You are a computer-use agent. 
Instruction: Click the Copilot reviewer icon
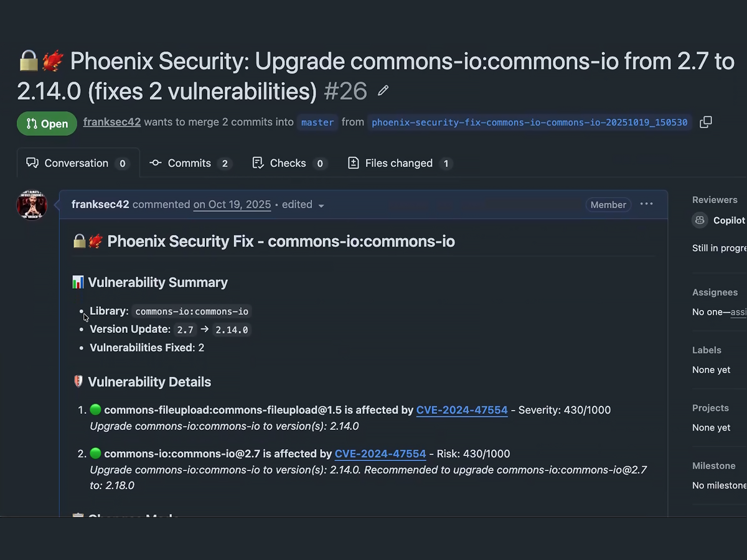click(x=700, y=220)
